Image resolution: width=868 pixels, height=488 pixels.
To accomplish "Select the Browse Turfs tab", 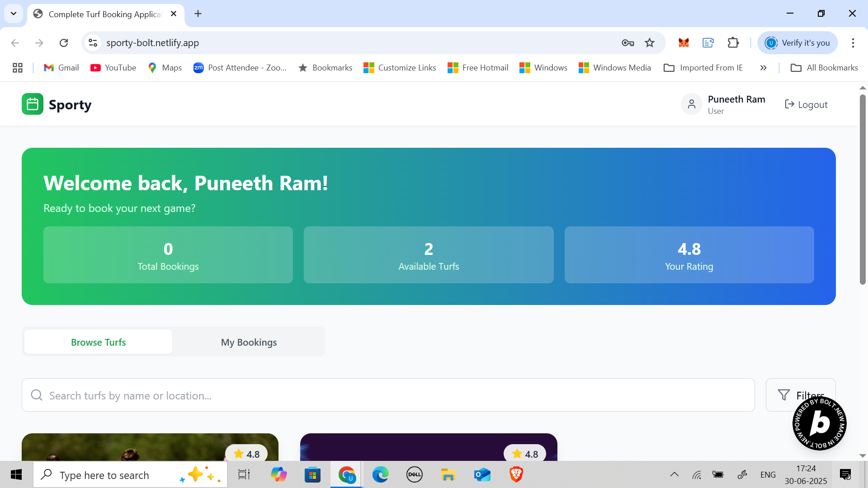I will click(x=98, y=342).
